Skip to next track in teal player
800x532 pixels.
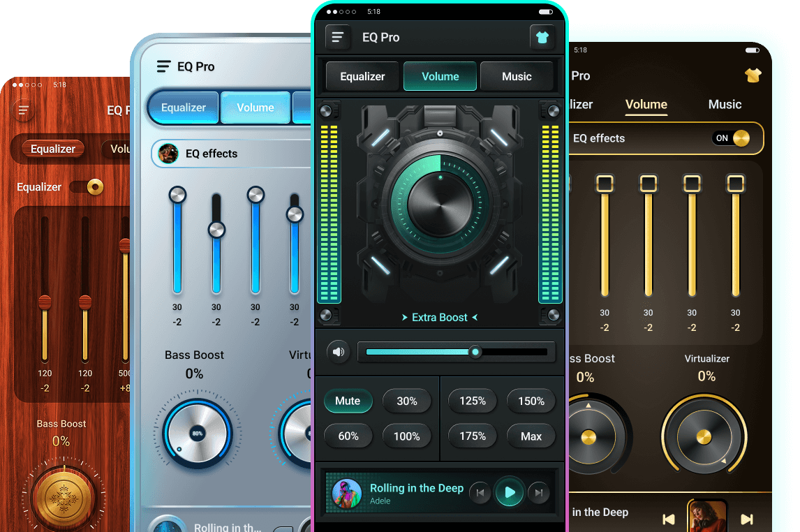point(538,493)
